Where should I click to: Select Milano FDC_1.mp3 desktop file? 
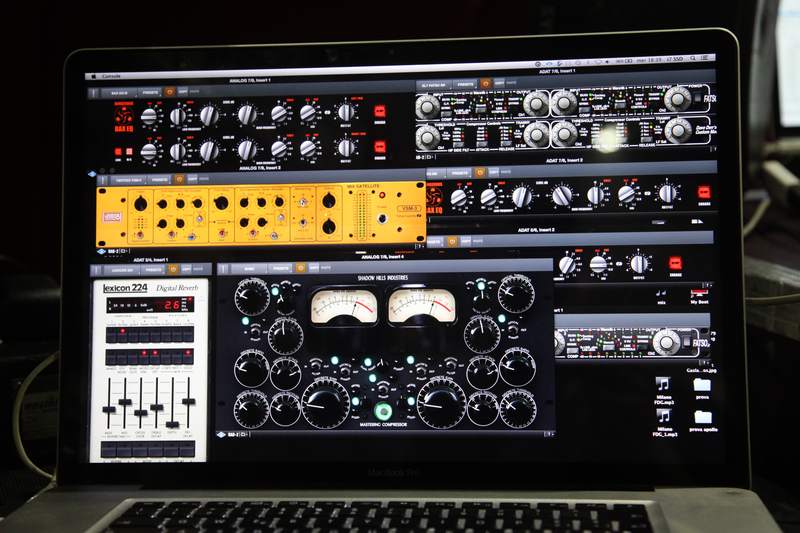pos(664,423)
